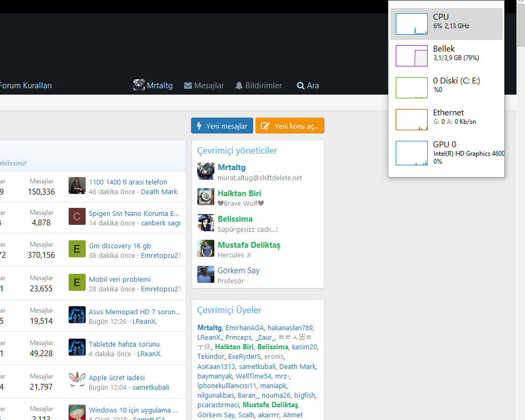The image size is (525, 420).
Task: Open sametkubali link under Apple ücret iadesi
Action: coord(151,388)
